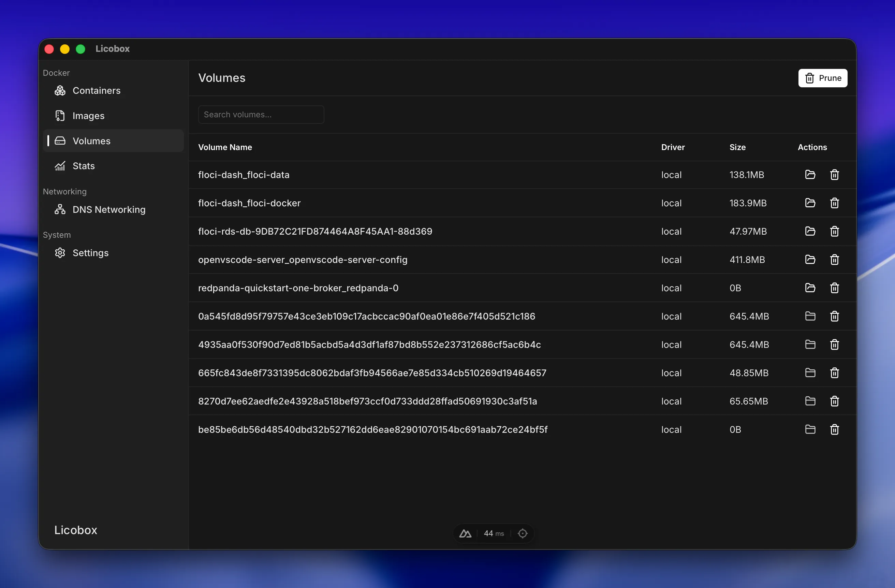Image resolution: width=895 pixels, height=588 pixels.
Task: Open the Stats page
Action: [x=113, y=166]
